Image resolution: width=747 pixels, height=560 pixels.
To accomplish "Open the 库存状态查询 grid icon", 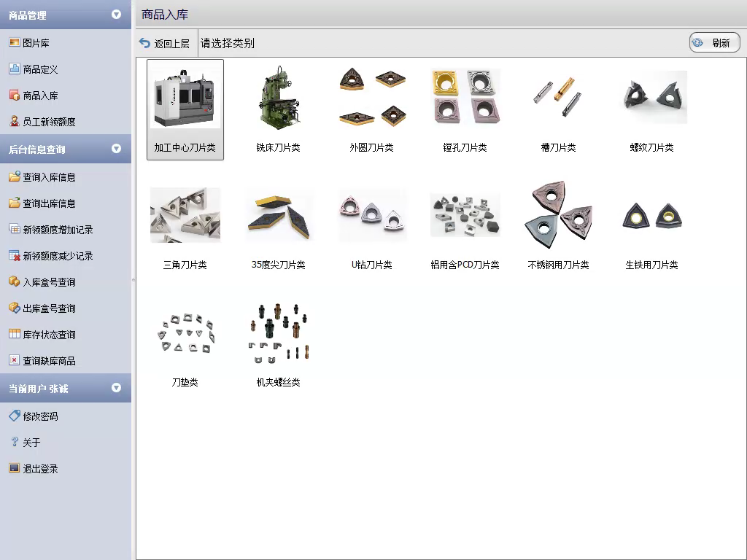I will (x=15, y=334).
